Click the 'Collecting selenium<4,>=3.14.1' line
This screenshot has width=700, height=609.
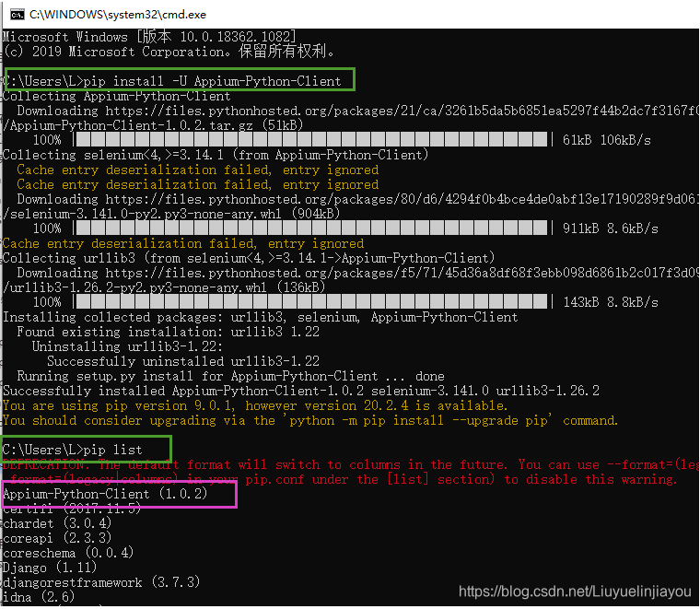[x=216, y=155]
